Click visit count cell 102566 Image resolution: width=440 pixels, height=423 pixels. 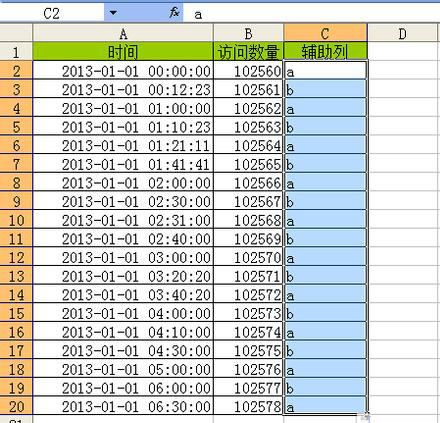[248, 182]
